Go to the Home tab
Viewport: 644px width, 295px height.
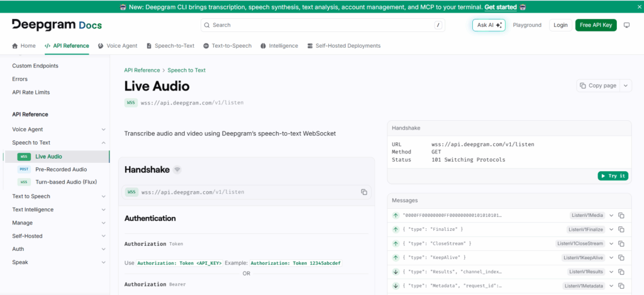(24, 46)
